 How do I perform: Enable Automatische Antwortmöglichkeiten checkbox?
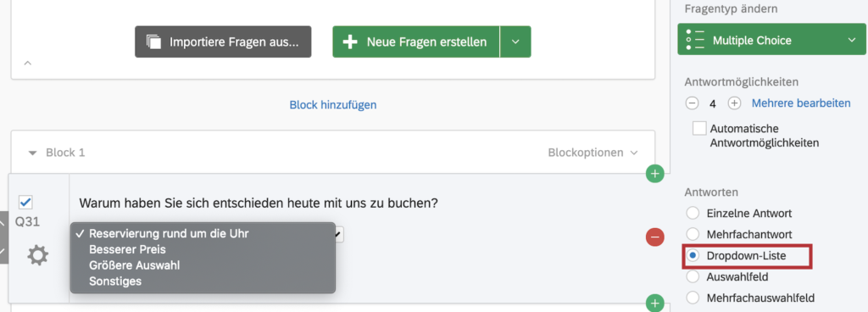[x=699, y=128]
